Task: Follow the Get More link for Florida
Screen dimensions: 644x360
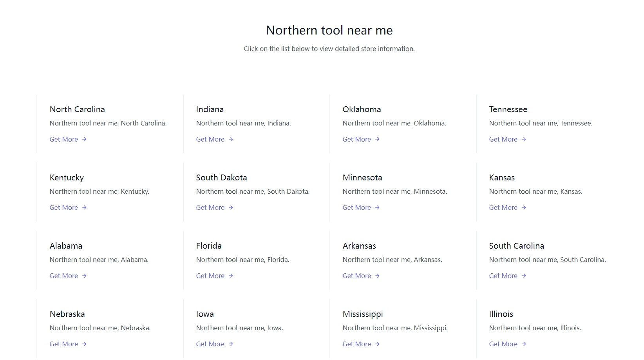Action: click(215, 276)
